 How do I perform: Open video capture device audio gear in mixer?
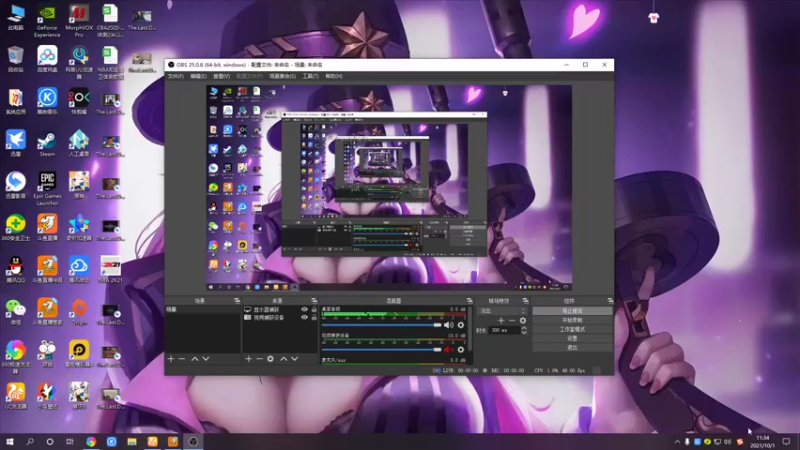(x=461, y=349)
